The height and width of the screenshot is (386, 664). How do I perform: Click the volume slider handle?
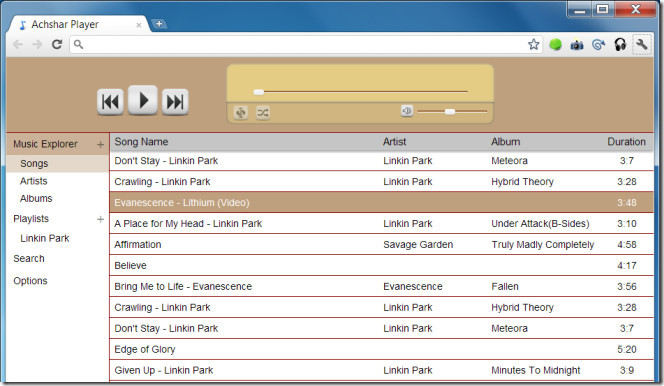(x=450, y=111)
